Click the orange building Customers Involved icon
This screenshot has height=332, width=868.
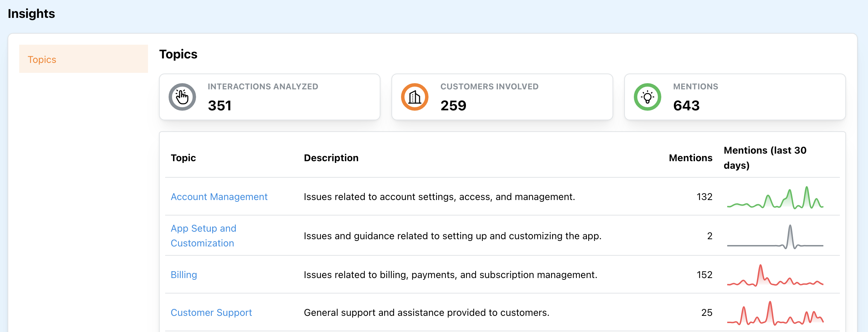coord(414,97)
